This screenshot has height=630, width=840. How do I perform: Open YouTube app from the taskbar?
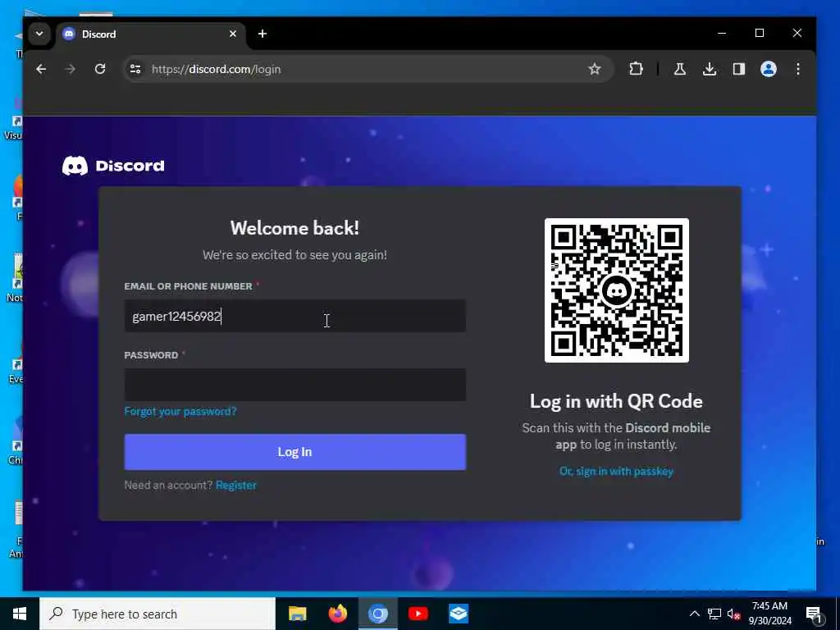(x=418, y=614)
